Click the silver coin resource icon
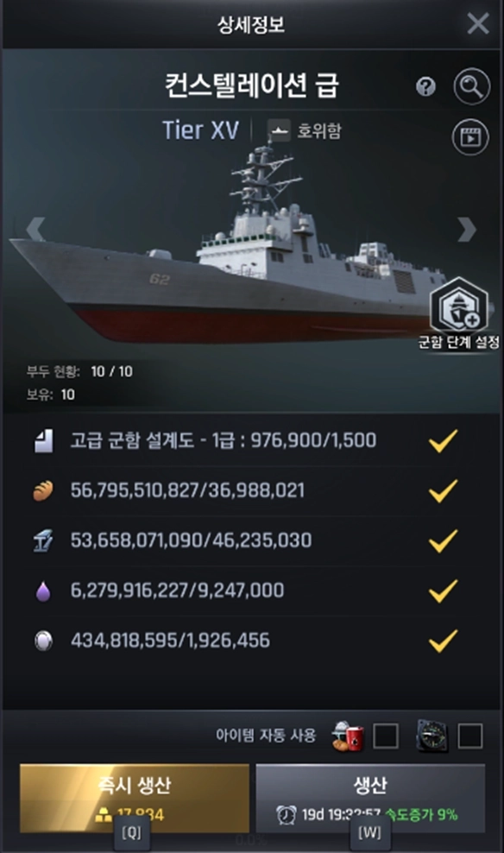This screenshot has width=504, height=853. pos(43,641)
